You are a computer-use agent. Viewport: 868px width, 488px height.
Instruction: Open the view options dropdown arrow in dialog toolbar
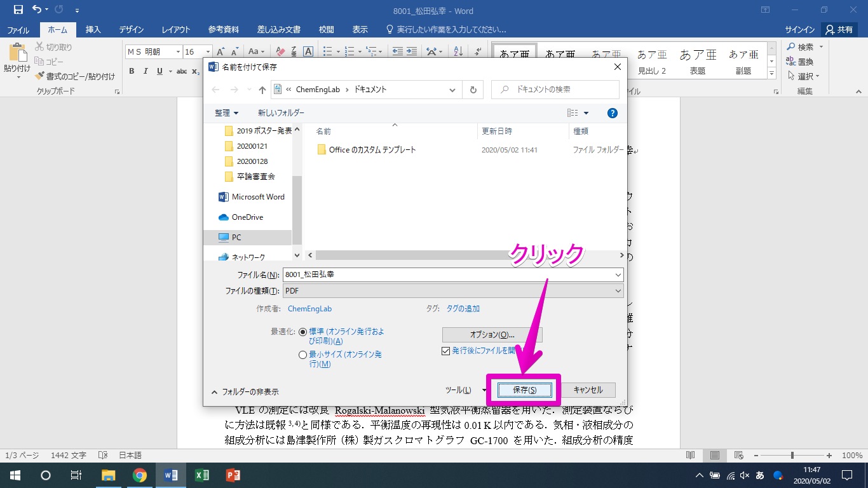(586, 113)
